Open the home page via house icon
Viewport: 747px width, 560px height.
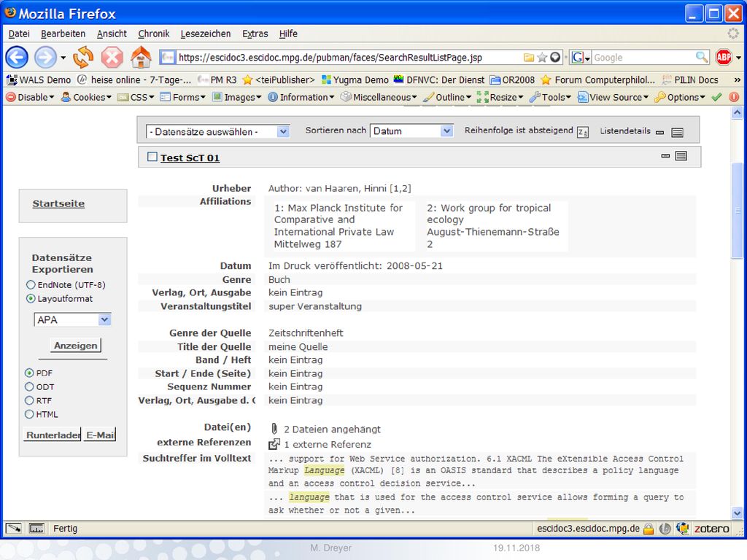(x=141, y=57)
